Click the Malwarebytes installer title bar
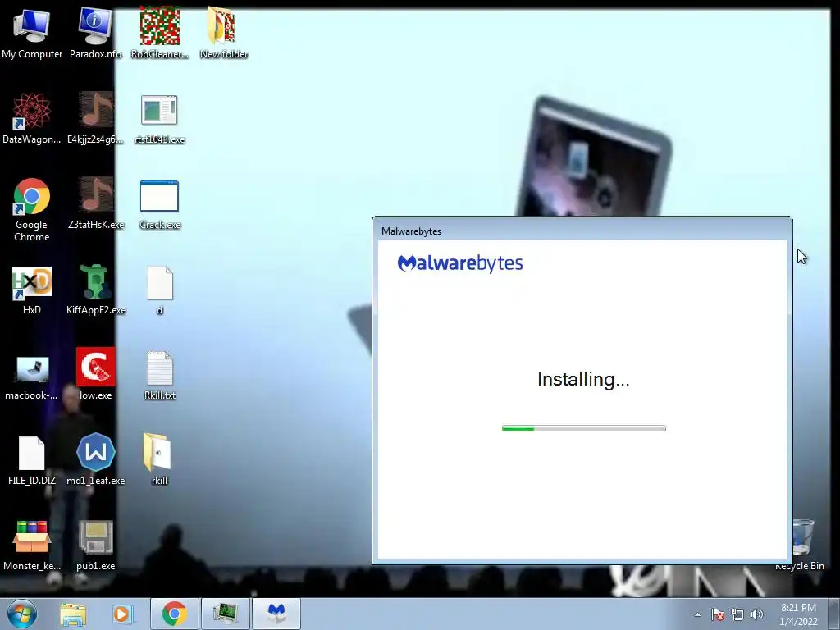Image resolution: width=840 pixels, height=630 pixels. pos(582,231)
